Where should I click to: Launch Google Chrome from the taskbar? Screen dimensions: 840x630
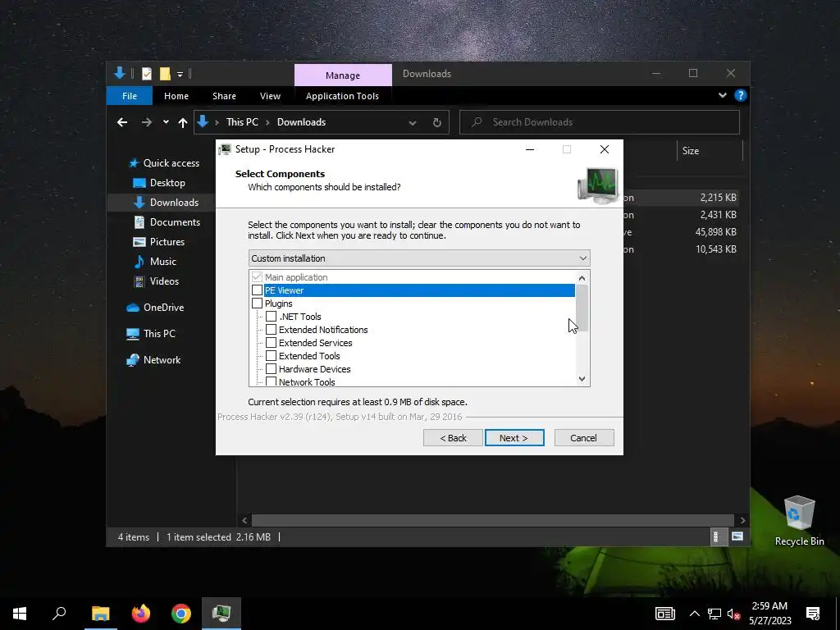(x=181, y=614)
